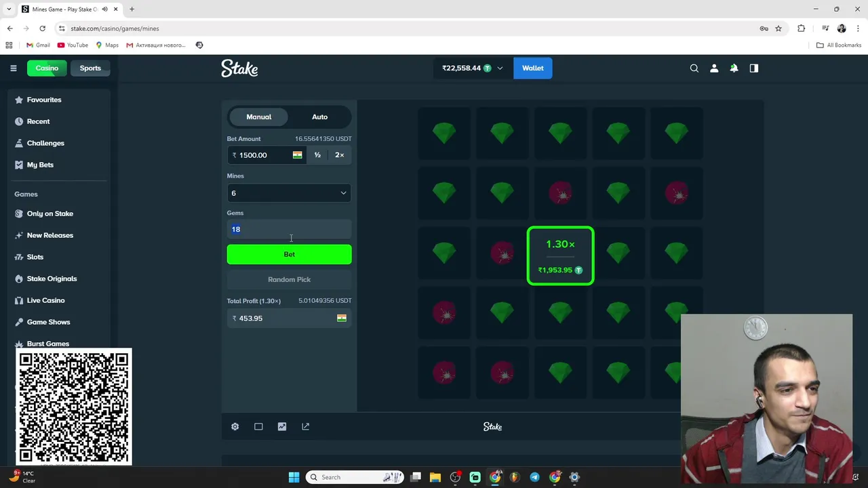Click the Total Profit field 453.95
The height and width of the screenshot is (488, 868).
(289, 318)
